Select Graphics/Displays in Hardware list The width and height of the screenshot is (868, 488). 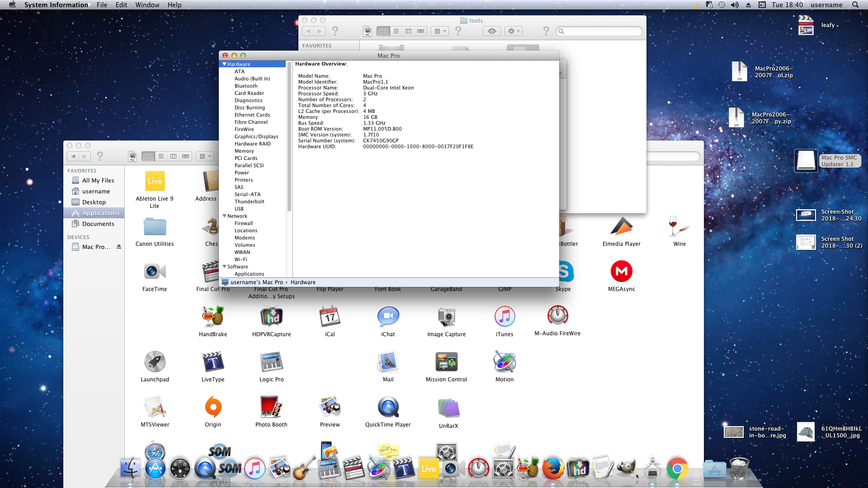click(256, 136)
